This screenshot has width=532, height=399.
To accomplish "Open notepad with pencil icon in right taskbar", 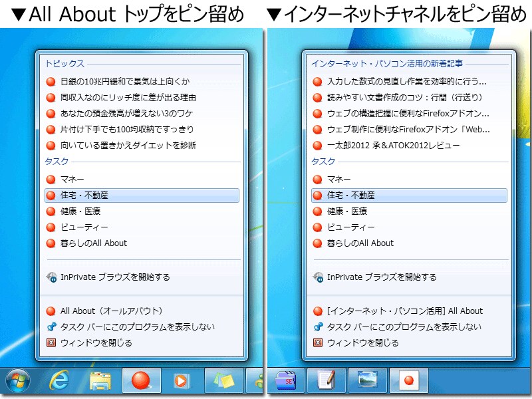I will [327, 380].
